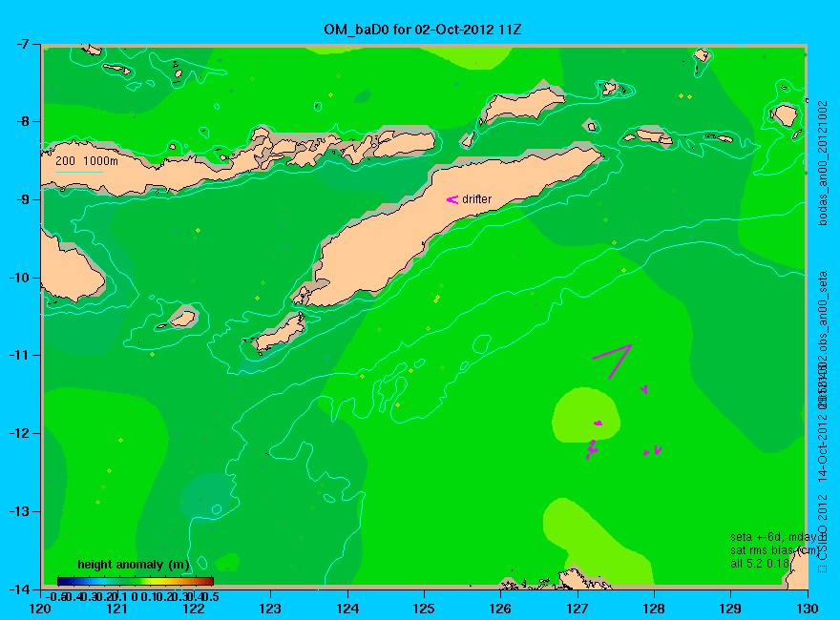
Task: Click the longitude tick label 129
Action: click(x=731, y=609)
